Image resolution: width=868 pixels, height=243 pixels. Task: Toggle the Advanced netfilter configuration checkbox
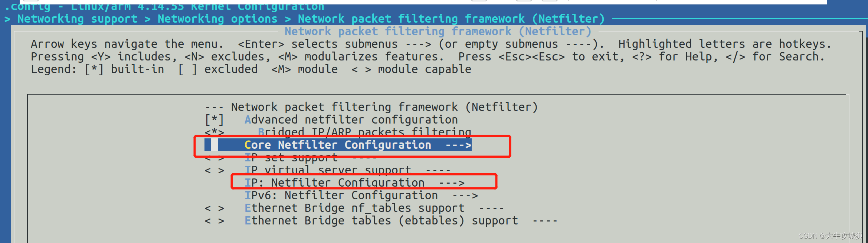(214, 119)
